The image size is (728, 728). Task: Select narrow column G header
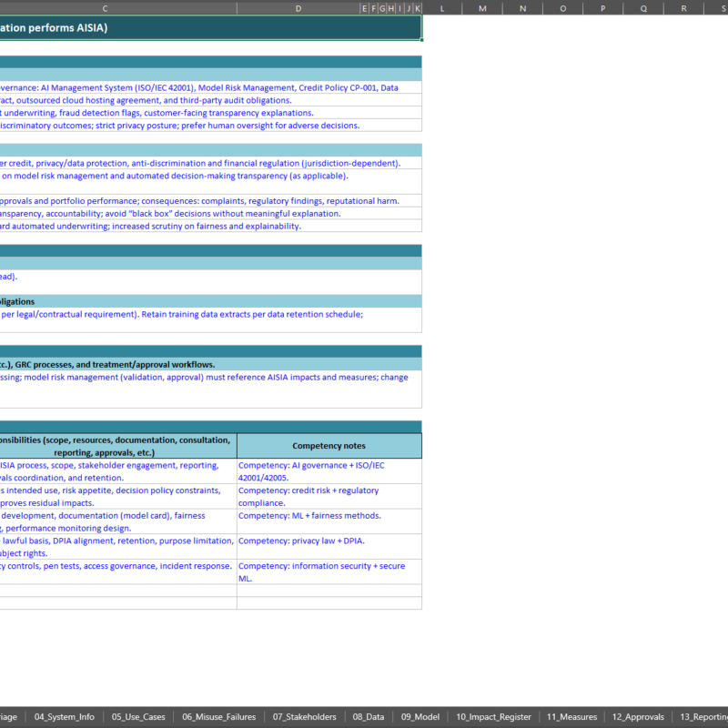click(382, 8)
